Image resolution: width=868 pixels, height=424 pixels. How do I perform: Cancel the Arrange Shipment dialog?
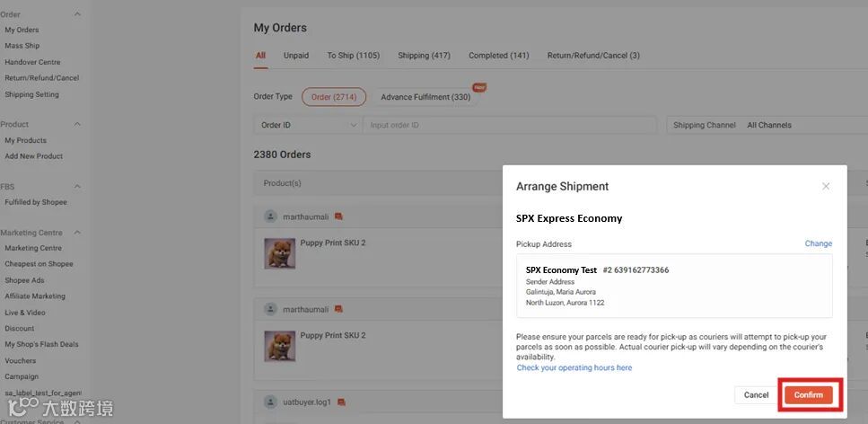pos(756,394)
